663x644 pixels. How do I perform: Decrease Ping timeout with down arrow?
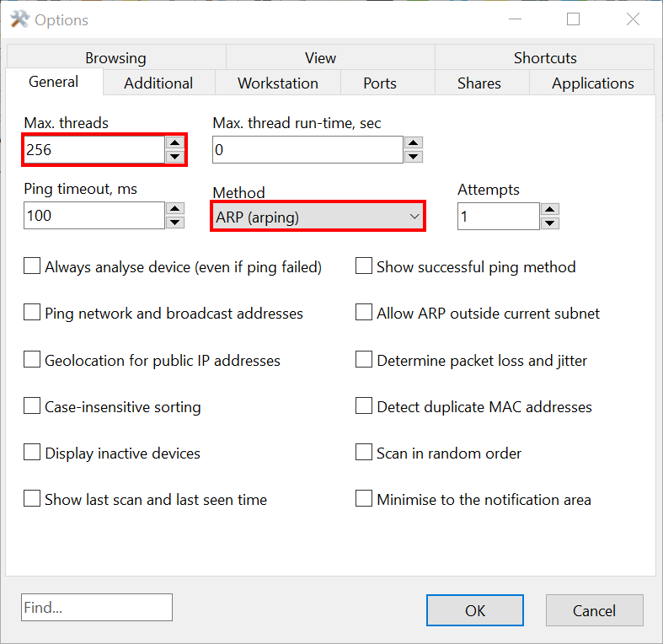(174, 223)
